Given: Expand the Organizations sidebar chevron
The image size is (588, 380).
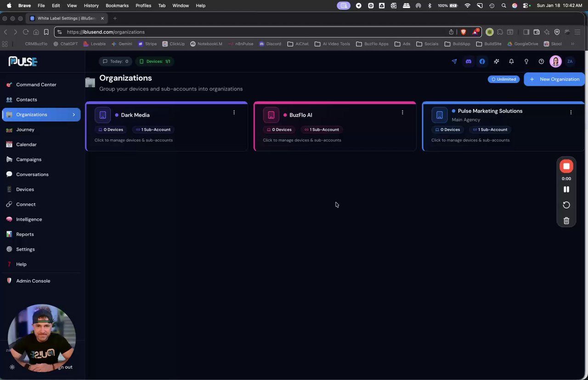Looking at the screenshot, I should point(73,115).
